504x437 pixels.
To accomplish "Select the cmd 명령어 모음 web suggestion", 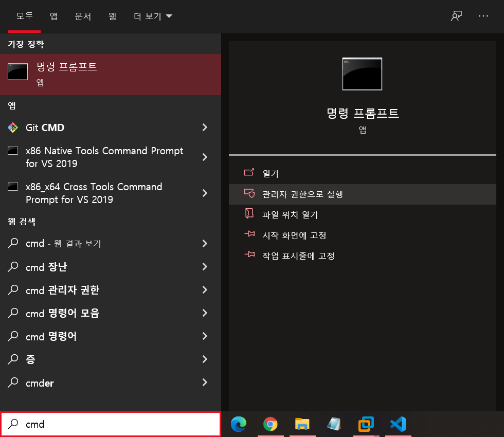I will click(x=110, y=313).
